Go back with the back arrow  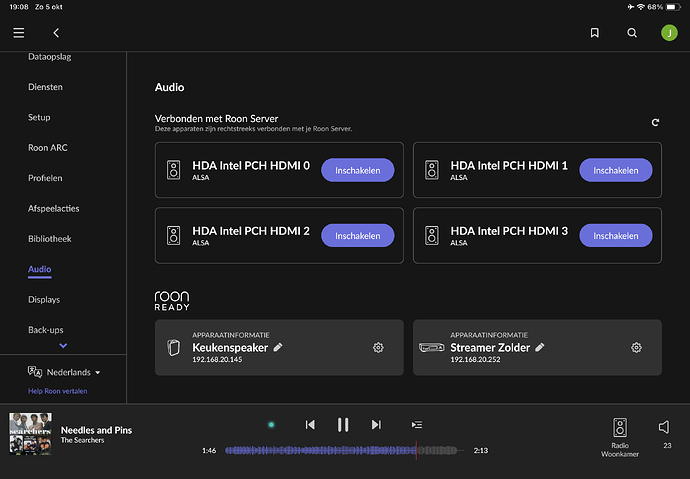[56, 33]
